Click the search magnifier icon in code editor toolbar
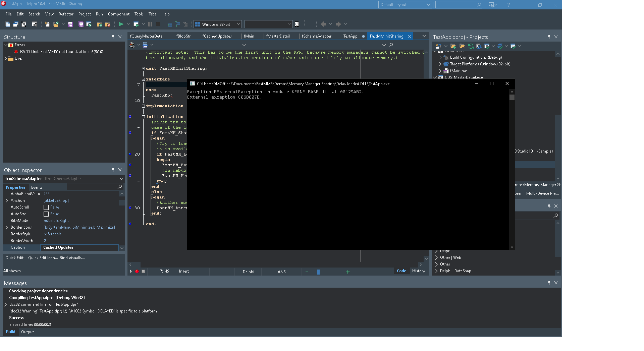This screenshot has height=351, width=644. tap(391, 45)
